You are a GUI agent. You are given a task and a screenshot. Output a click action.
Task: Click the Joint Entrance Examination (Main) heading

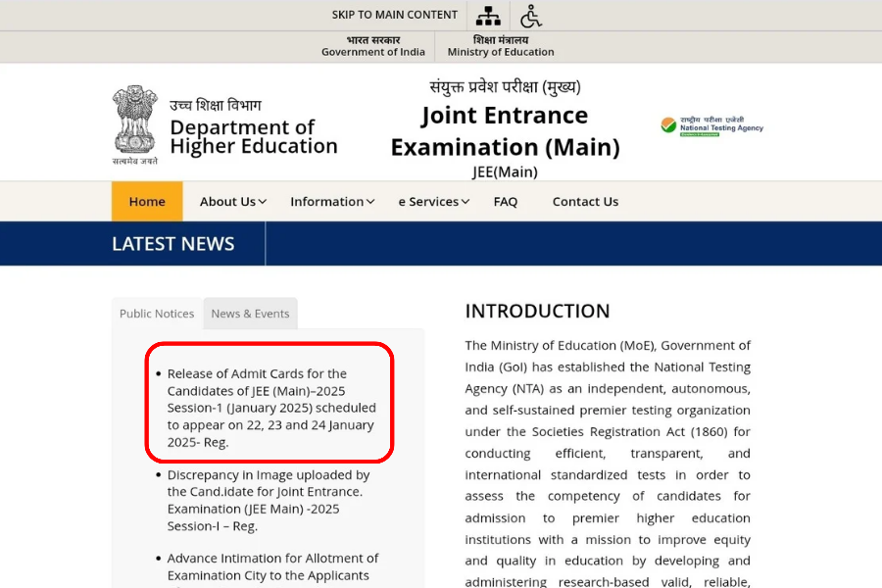tap(505, 130)
